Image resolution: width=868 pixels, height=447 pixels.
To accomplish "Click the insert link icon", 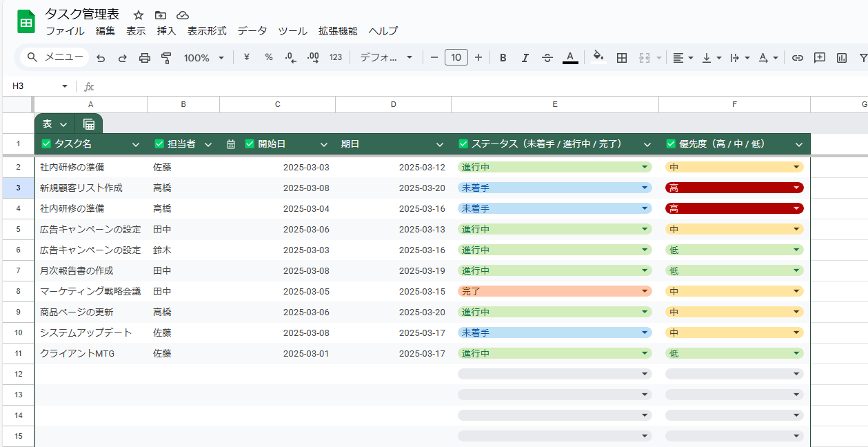I will 798,58.
